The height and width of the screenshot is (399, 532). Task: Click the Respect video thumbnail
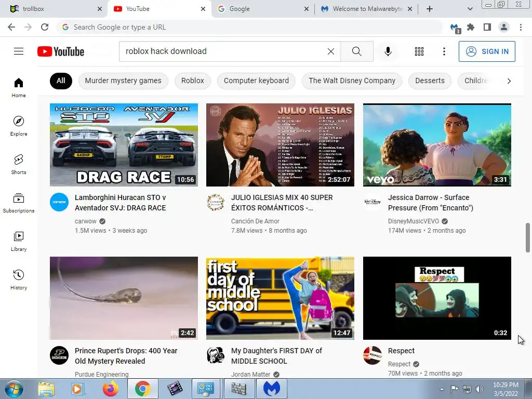[437, 298]
